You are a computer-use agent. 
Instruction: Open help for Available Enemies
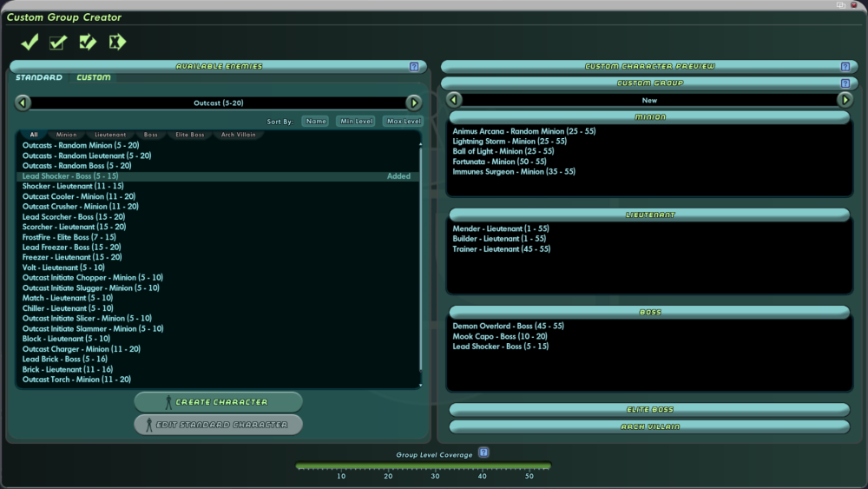pos(414,67)
